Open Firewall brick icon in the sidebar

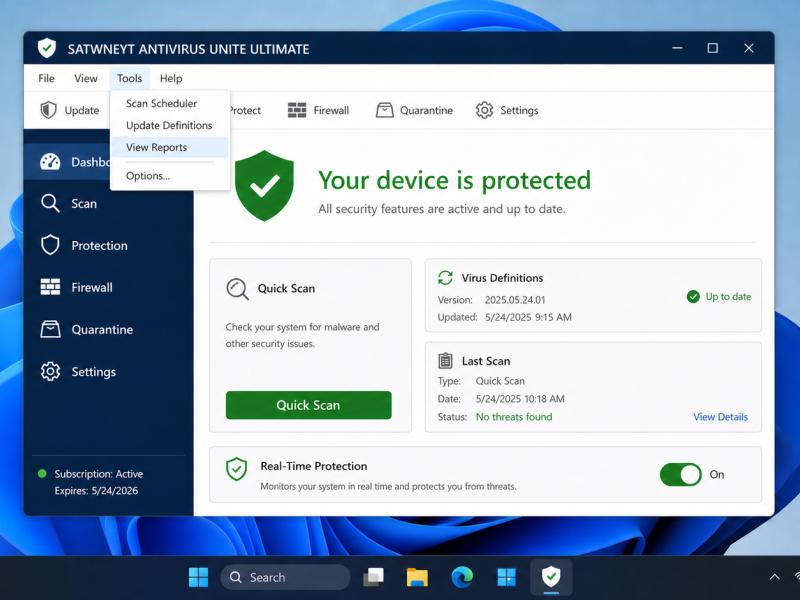[x=51, y=287]
